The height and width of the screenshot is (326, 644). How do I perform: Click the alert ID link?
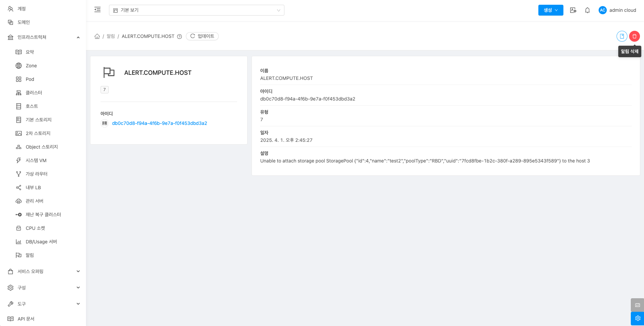click(x=159, y=123)
